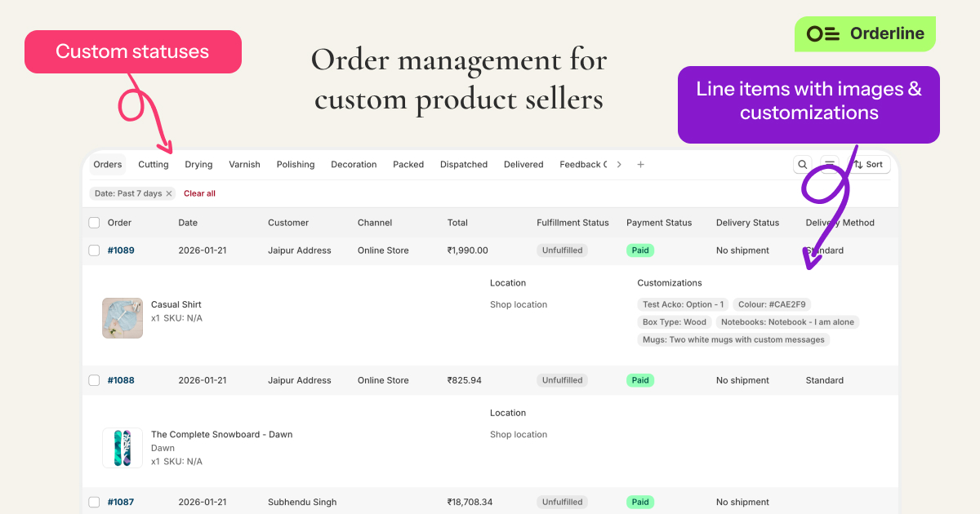Switch to the Orders tab
The height and width of the screenshot is (514, 980).
tap(108, 164)
